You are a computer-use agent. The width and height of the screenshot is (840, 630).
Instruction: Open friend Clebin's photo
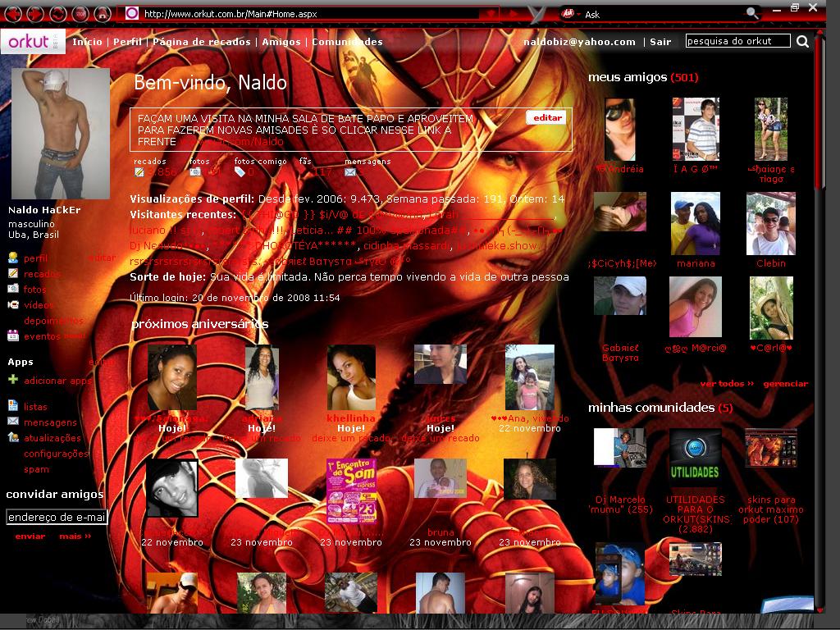click(x=771, y=223)
